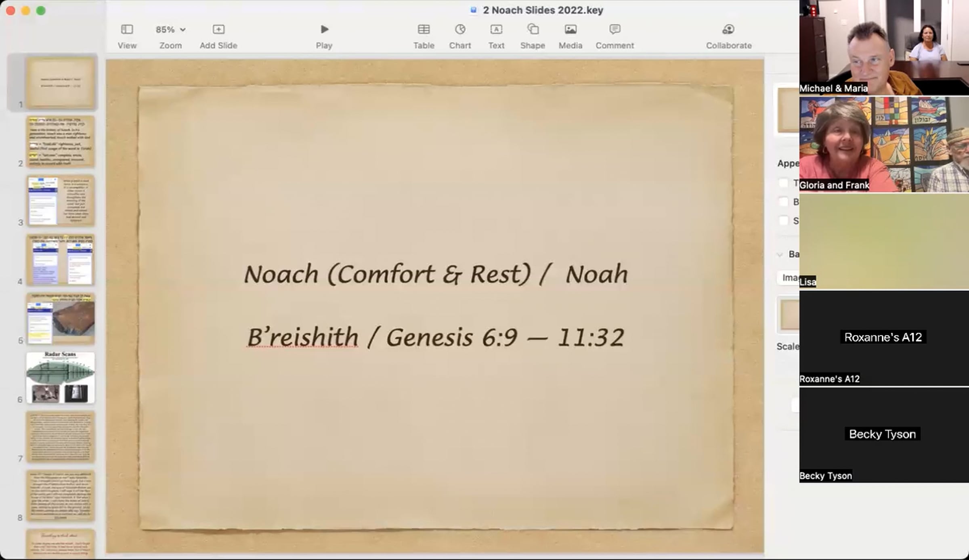The image size is (969, 560).
Task: Click the background image fill swatch
Action: (789, 315)
